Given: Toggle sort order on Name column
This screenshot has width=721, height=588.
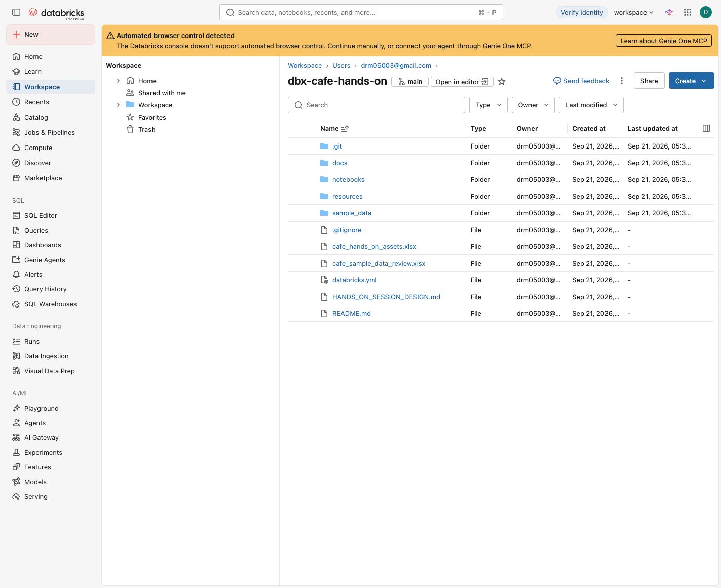Looking at the screenshot, I should 345,128.
